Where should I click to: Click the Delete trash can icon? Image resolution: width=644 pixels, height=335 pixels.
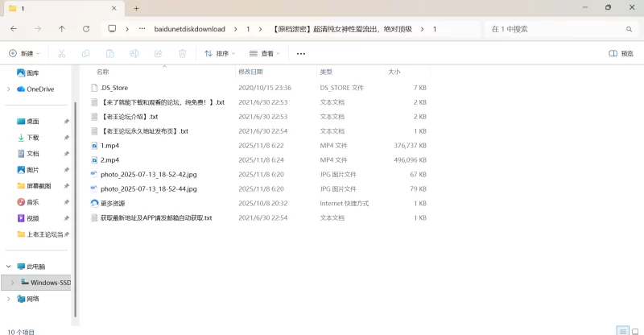(x=182, y=54)
